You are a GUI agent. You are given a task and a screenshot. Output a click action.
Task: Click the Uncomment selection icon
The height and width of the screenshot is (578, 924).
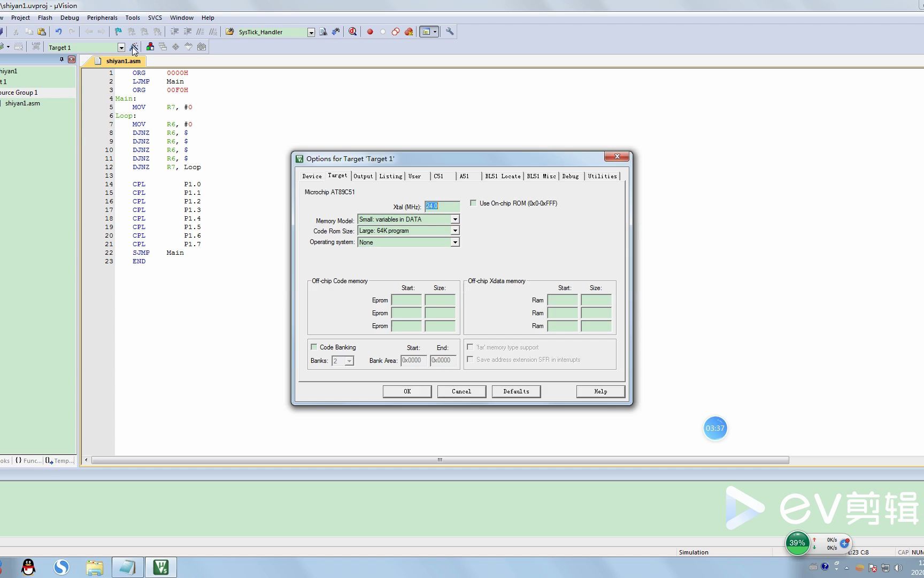click(213, 32)
